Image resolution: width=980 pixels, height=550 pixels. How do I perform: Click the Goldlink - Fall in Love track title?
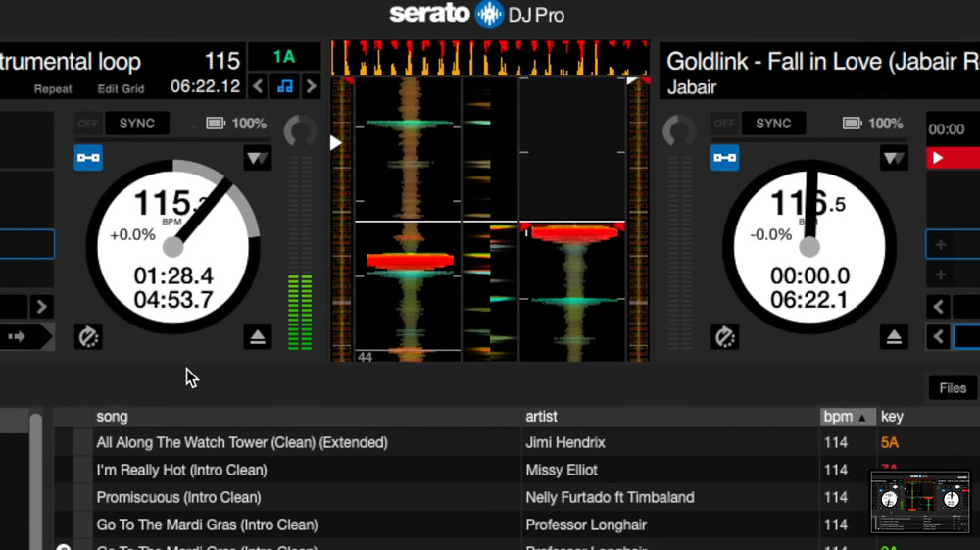click(x=822, y=61)
